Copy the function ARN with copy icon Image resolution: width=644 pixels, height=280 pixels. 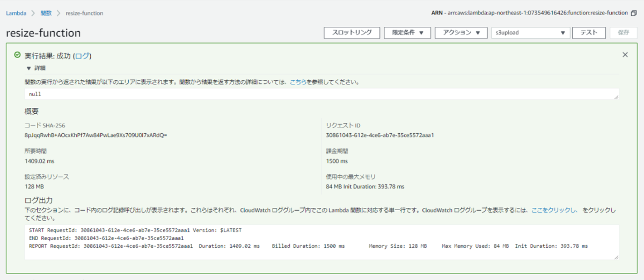634,13
